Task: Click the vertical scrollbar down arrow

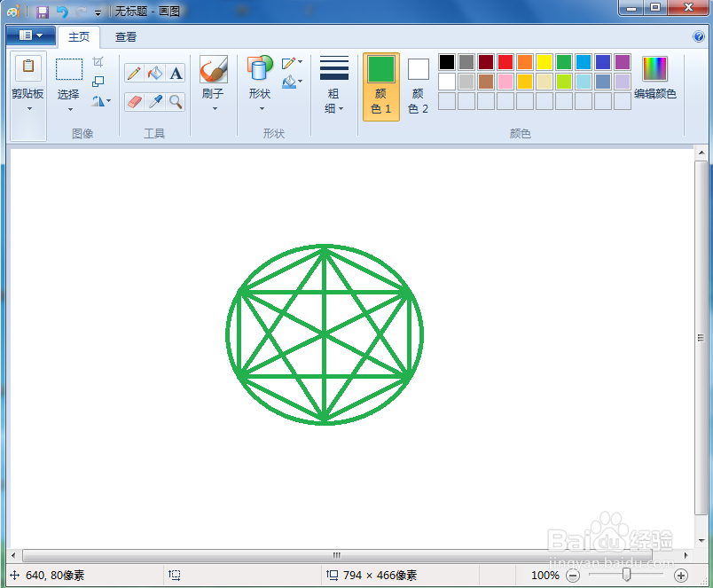Action: [x=701, y=541]
